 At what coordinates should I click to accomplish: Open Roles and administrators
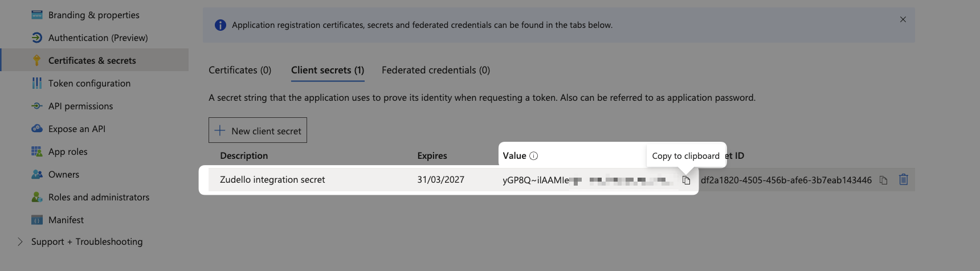(x=99, y=197)
